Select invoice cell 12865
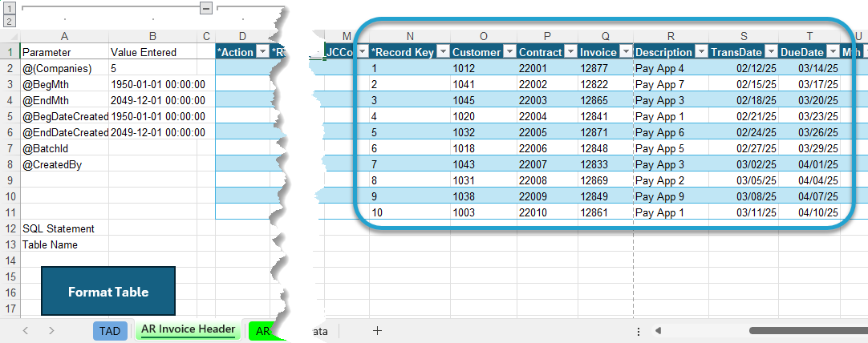Screen dimensions: 868x343 (x=606, y=101)
